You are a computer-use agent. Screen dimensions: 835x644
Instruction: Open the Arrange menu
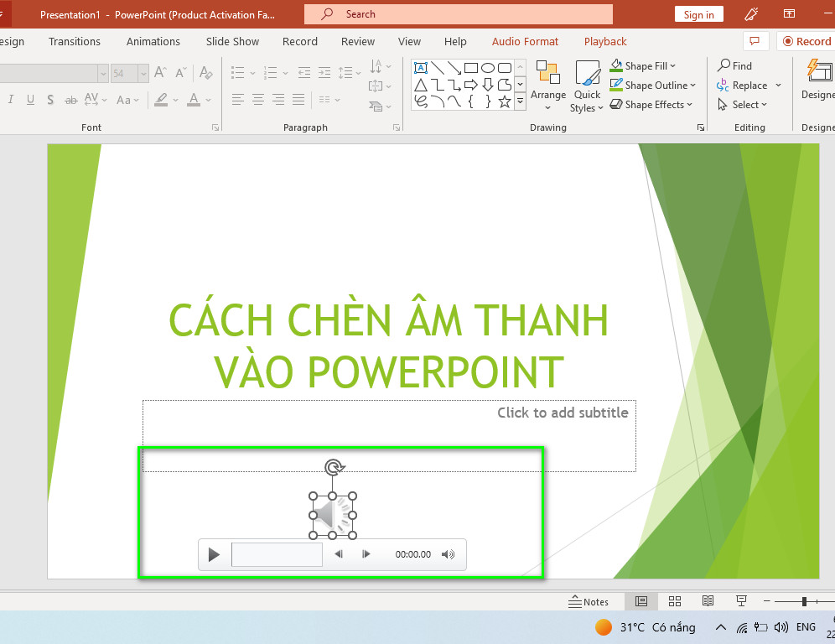[x=548, y=86]
